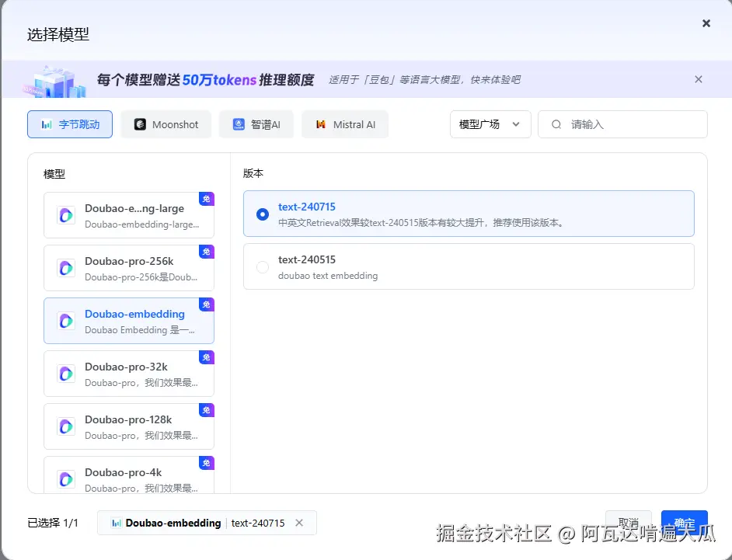The image size is (732, 560).
Task: Click the Doubao-embedding model logo icon
Action: click(66, 321)
